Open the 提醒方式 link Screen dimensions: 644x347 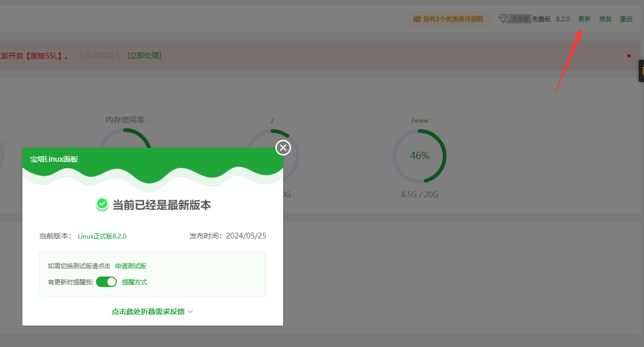click(135, 282)
